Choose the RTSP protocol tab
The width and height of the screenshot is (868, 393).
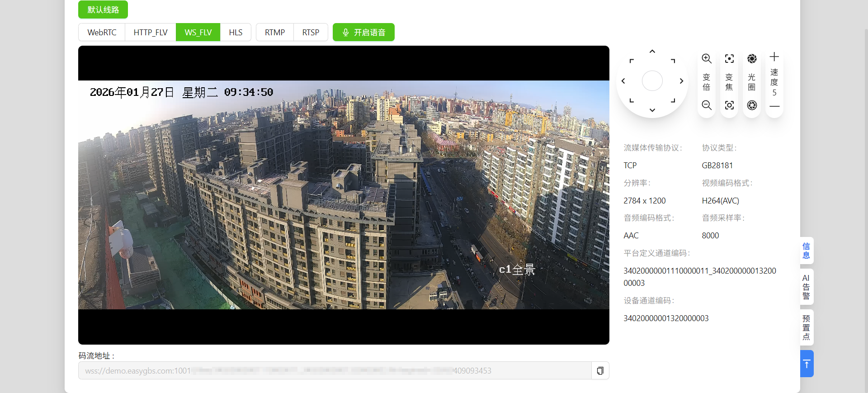point(311,33)
